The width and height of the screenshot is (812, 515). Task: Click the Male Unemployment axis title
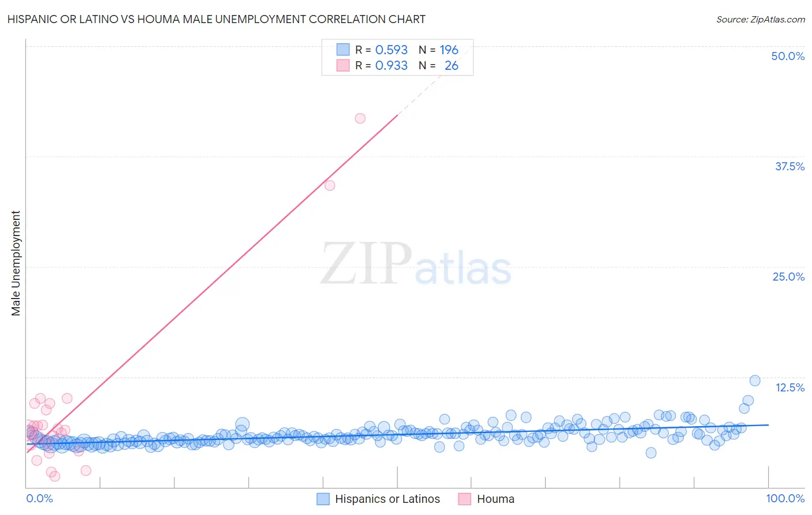tap(16, 263)
